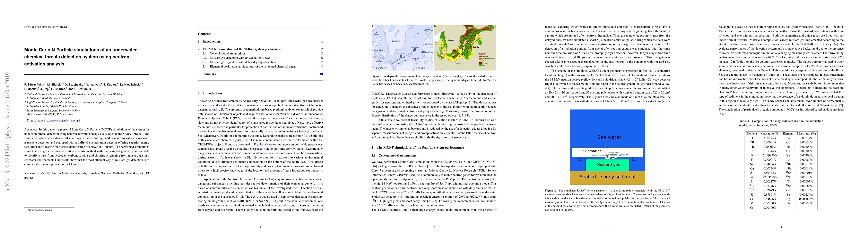The height and width of the screenshot is (246, 868).
Task: Jump to 'General model assumptions' contents entry
Action: point(227,54)
